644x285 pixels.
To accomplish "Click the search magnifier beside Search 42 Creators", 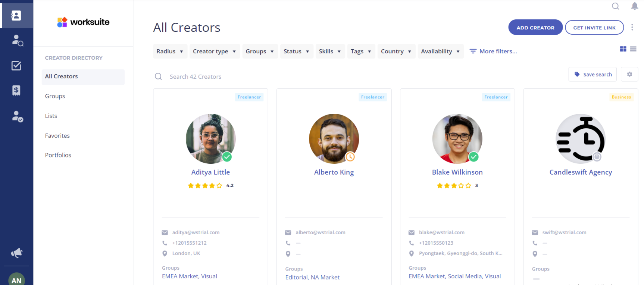I will coord(159,76).
